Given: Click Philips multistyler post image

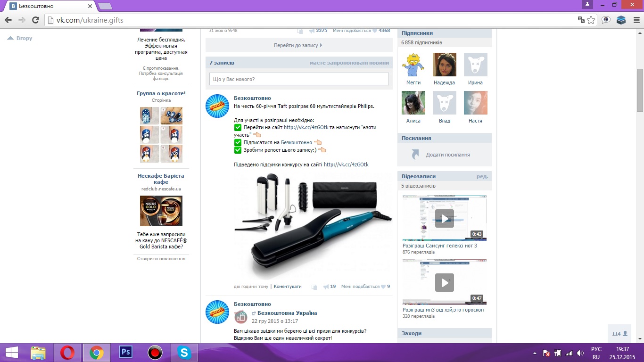Looking at the screenshot, I should tap(313, 226).
